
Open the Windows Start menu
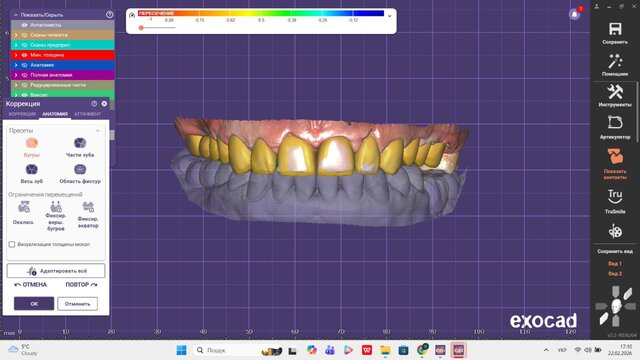tap(181, 350)
